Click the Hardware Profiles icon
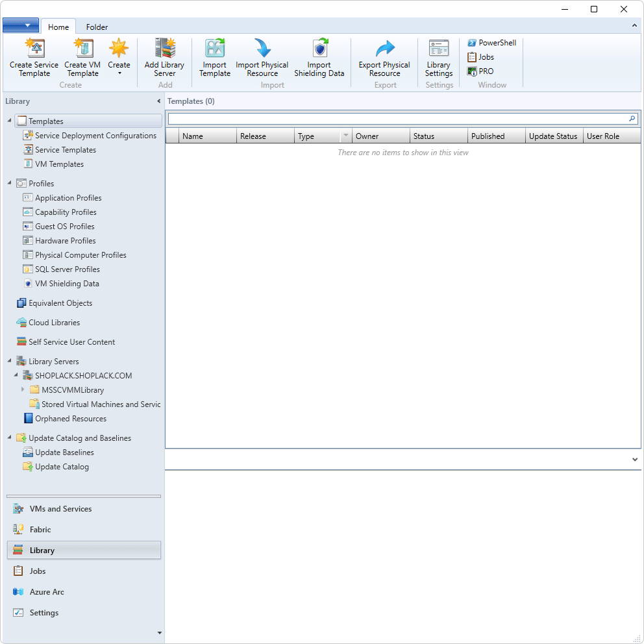Screen dimensions: 644x644 [27, 241]
